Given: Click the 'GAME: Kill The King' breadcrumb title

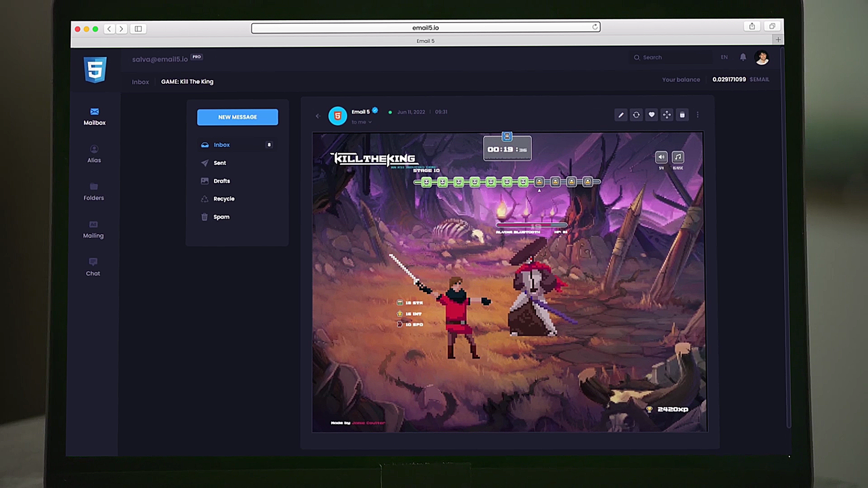Looking at the screenshot, I should click(187, 82).
